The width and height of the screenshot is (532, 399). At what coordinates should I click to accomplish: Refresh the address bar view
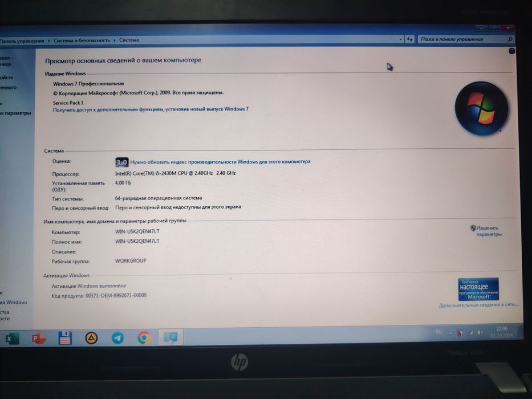click(409, 39)
